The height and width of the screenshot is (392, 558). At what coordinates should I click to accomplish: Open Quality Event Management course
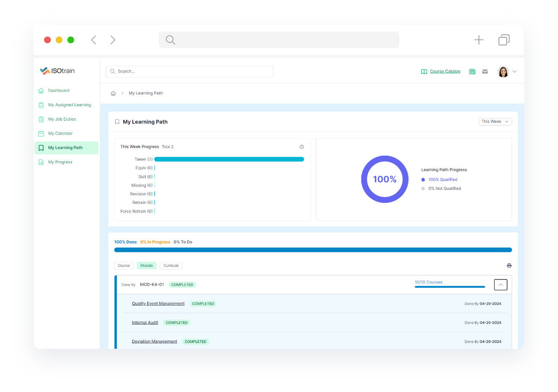pos(158,304)
